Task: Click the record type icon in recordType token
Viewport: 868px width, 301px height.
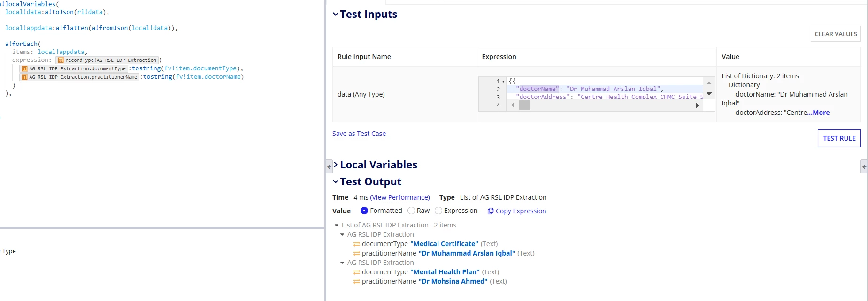Action: point(61,60)
